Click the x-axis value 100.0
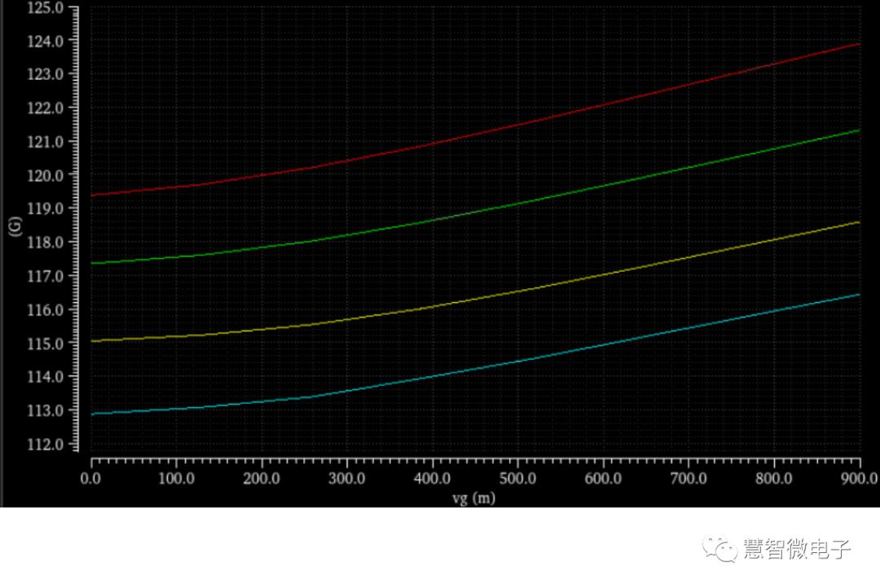This screenshot has width=880, height=588. coord(176,479)
